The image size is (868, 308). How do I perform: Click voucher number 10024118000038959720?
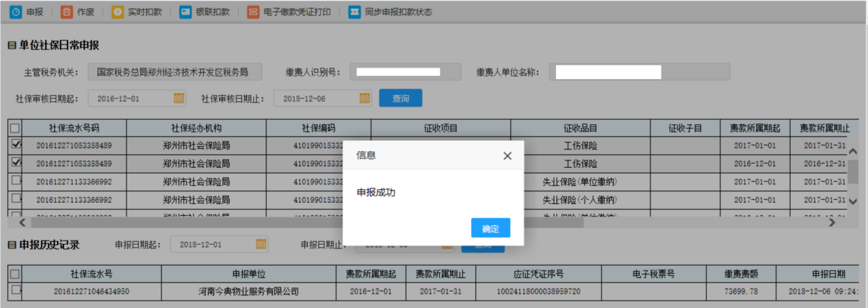(538, 292)
